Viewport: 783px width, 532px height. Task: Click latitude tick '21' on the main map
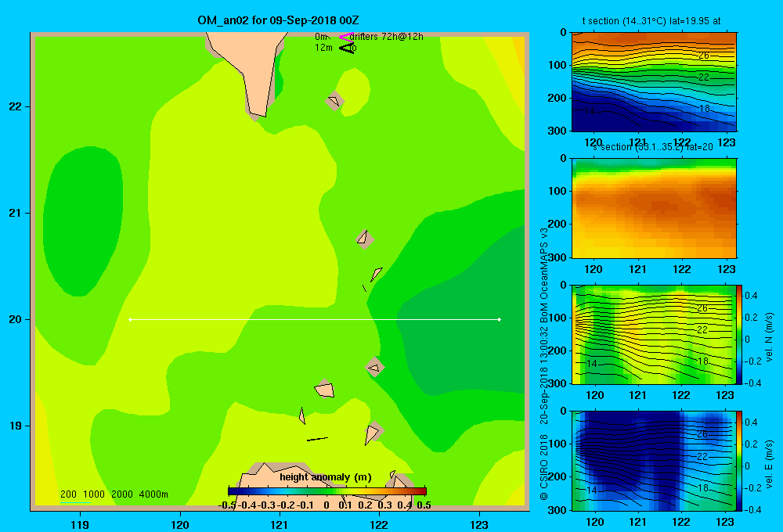coord(16,213)
